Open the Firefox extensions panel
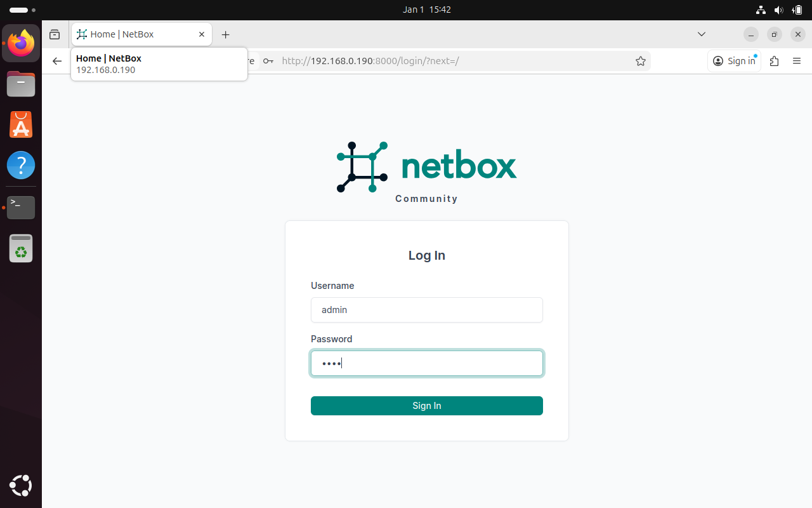This screenshot has height=508, width=812. [774, 61]
